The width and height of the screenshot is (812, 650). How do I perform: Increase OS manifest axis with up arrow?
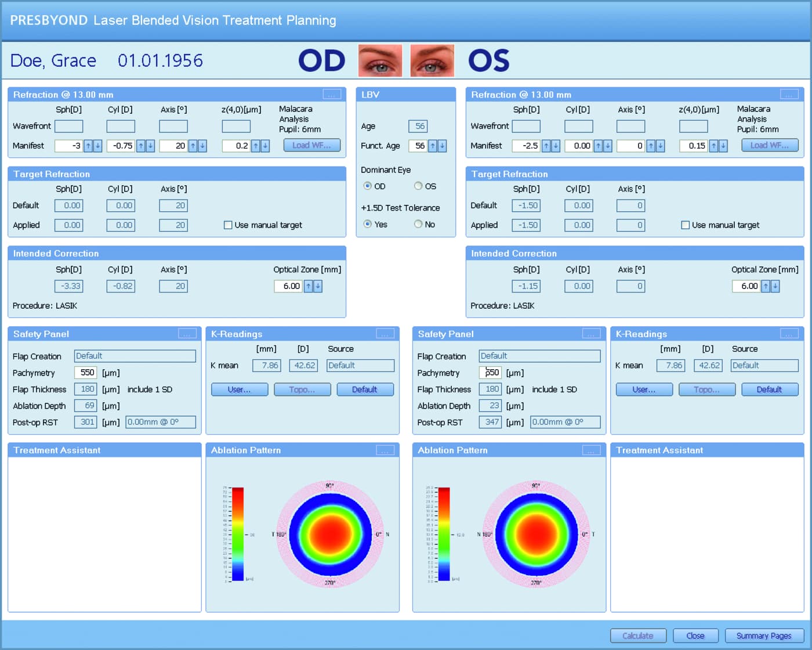coord(651,146)
